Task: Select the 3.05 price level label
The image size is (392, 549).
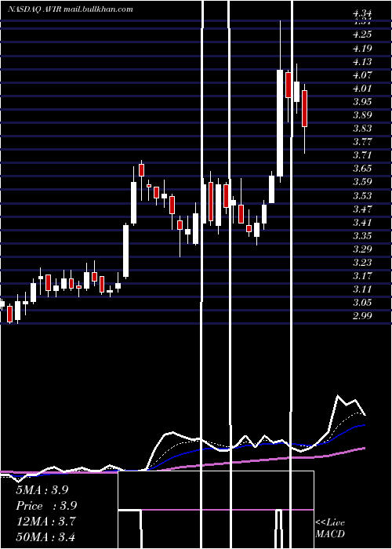Action: (x=362, y=302)
